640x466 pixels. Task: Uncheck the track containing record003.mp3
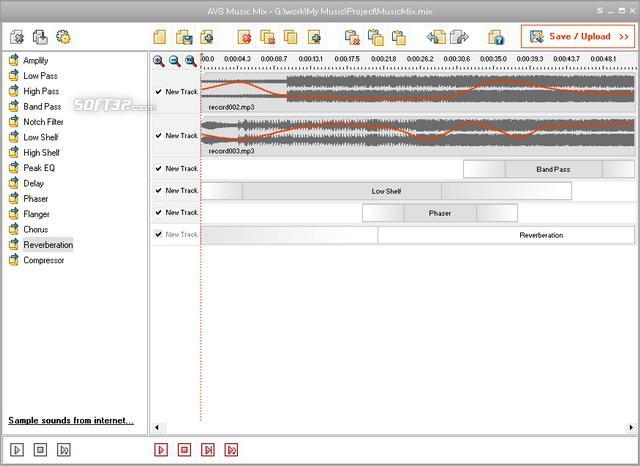(x=158, y=135)
